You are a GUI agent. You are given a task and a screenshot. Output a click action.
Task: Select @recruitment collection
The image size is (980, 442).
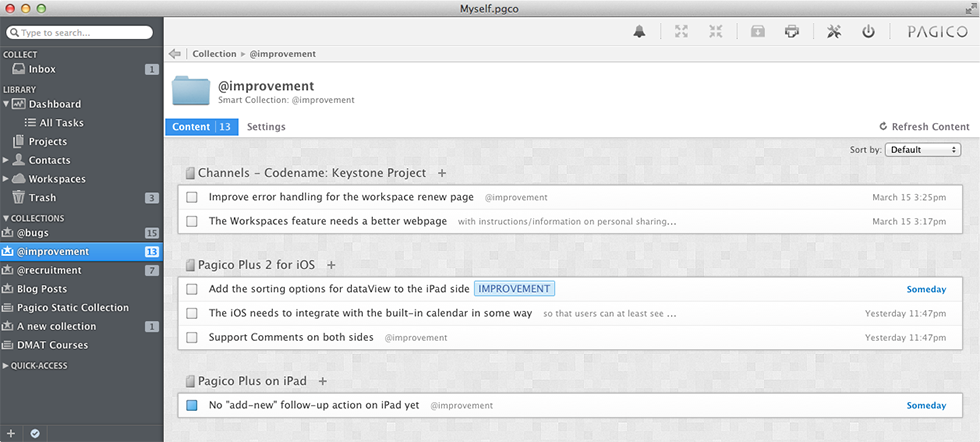tap(81, 271)
